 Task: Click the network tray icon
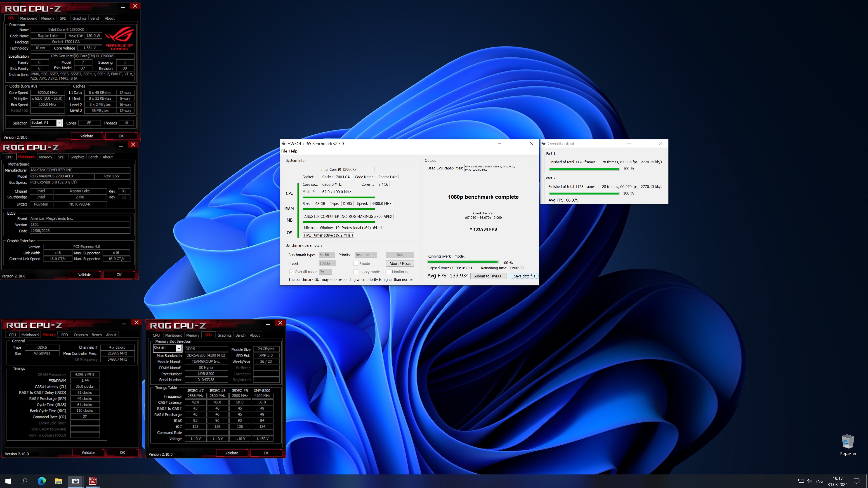(801, 481)
